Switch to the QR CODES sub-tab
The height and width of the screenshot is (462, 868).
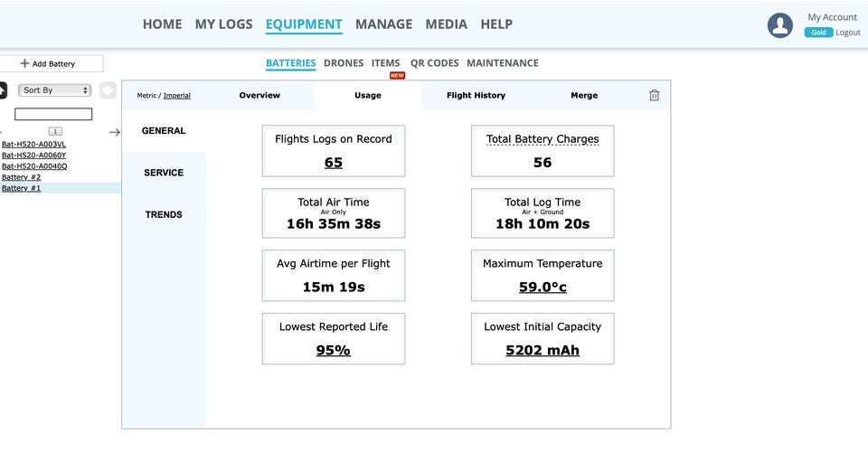point(435,63)
